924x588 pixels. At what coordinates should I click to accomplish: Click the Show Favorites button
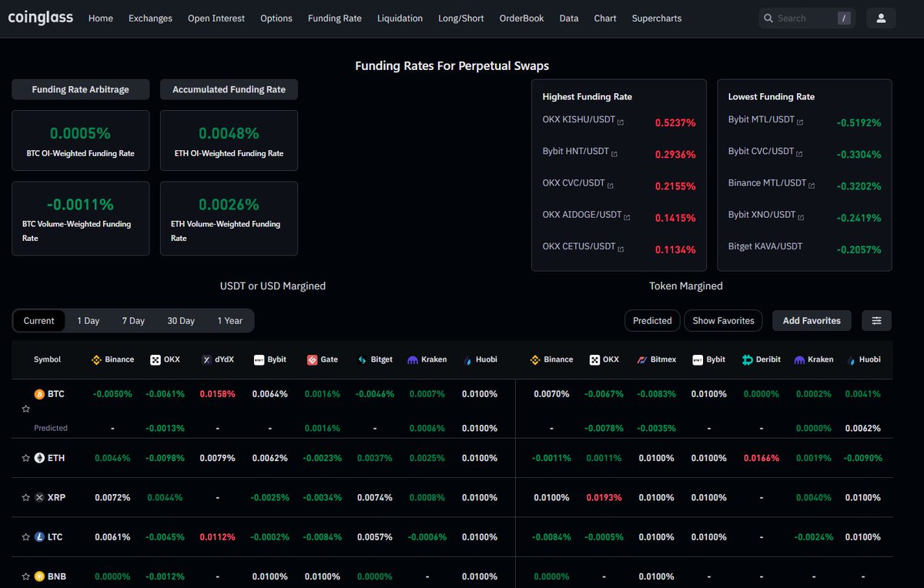723,320
